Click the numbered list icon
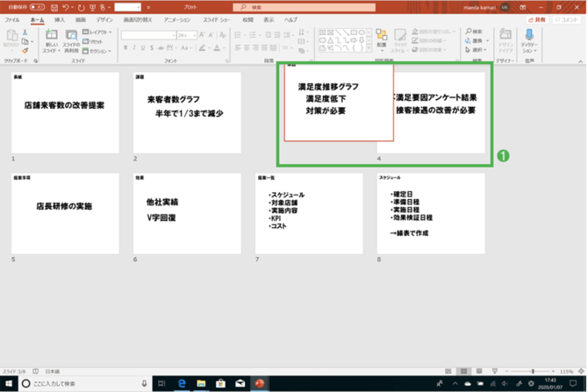588x392 pixels. (x=253, y=35)
